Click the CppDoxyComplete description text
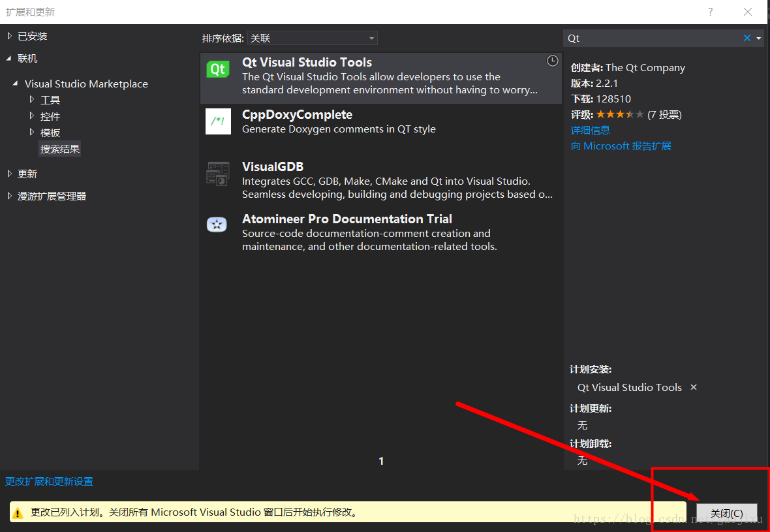 339,129
